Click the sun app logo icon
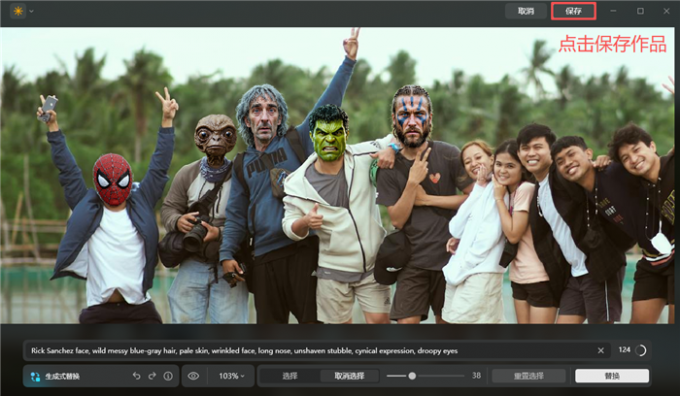680x396 pixels. click(x=18, y=11)
